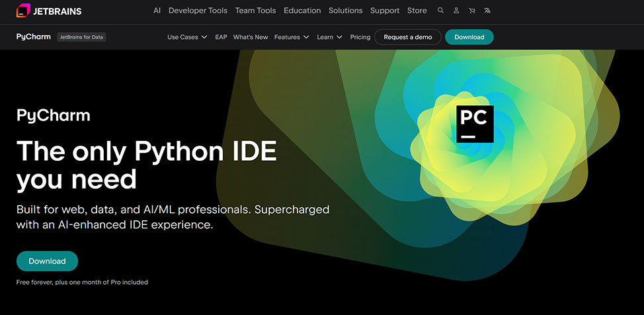Open the search magnifier icon
Screen dimensions: 644x315
(x=440, y=11)
